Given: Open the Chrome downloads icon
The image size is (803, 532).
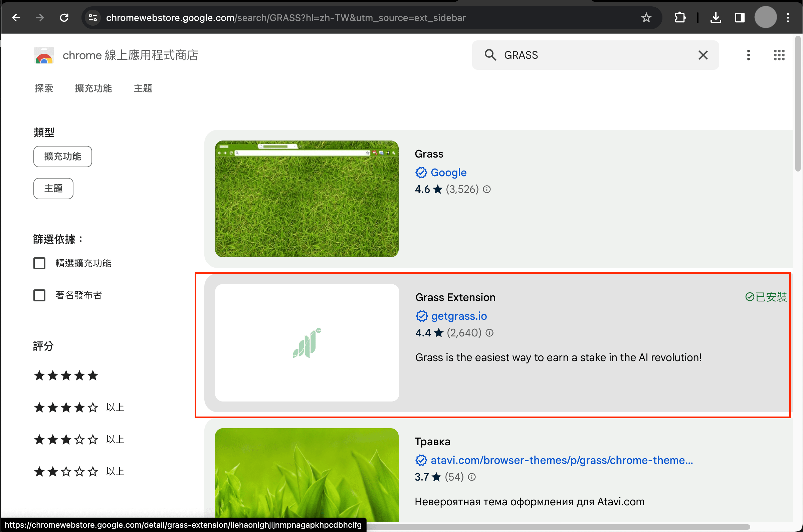Looking at the screenshot, I should [x=716, y=18].
